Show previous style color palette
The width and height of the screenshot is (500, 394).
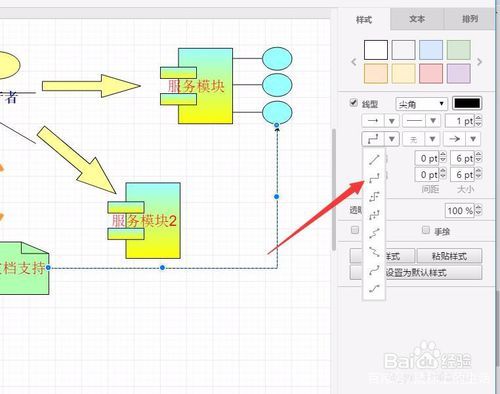pyautogui.click(x=354, y=62)
